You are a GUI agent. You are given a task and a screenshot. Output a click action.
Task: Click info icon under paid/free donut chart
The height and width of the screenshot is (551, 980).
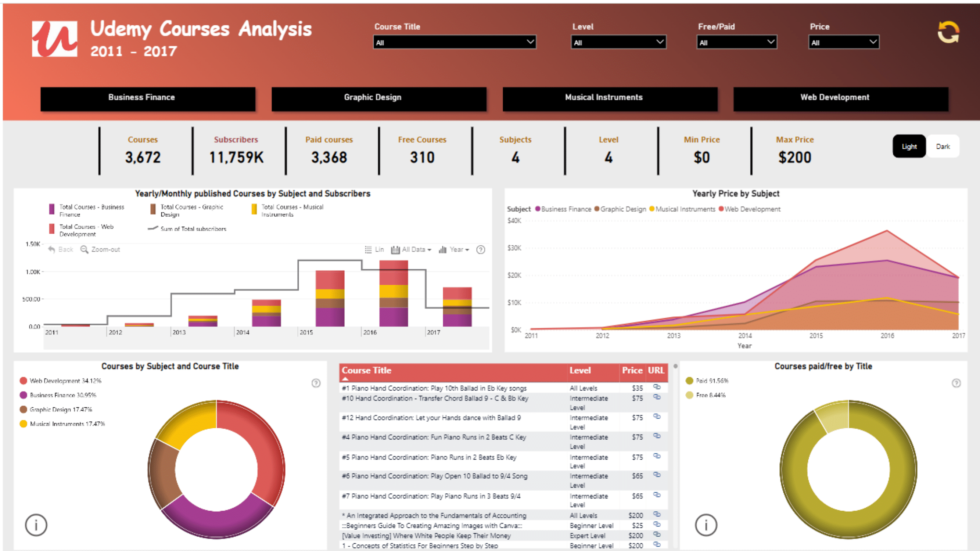pyautogui.click(x=706, y=525)
